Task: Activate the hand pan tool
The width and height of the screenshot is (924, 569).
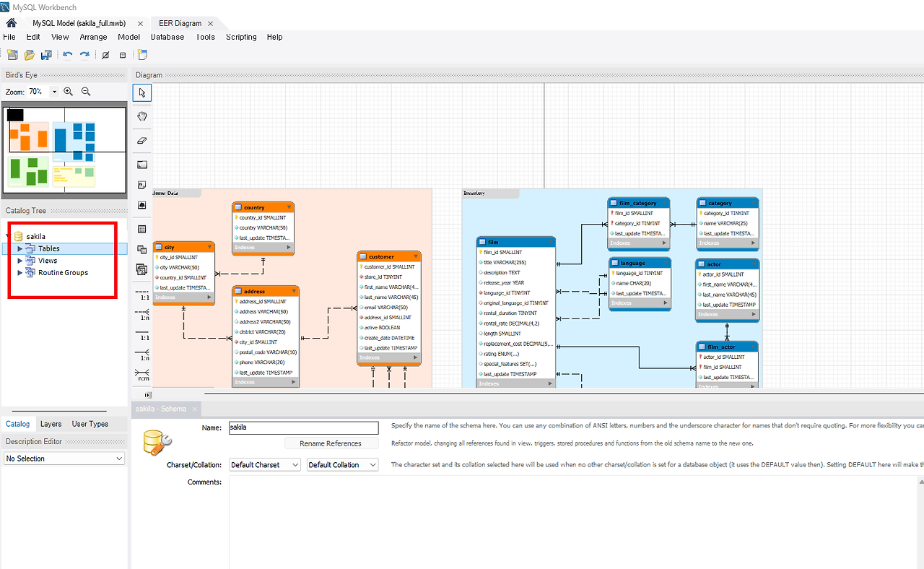Action: click(x=142, y=116)
